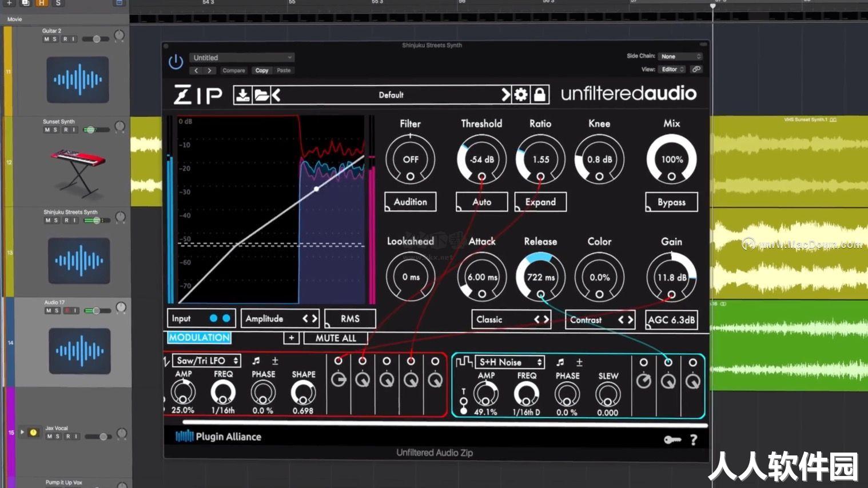This screenshot has width=868, height=488.
Task: Open the Untitled settings dropdown
Action: click(x=242, y=58)
